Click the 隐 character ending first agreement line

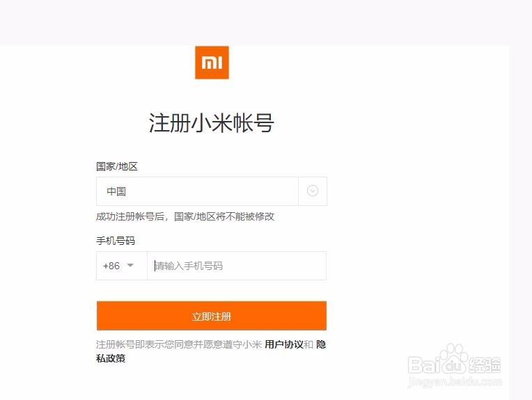click(x=321, y=344)
